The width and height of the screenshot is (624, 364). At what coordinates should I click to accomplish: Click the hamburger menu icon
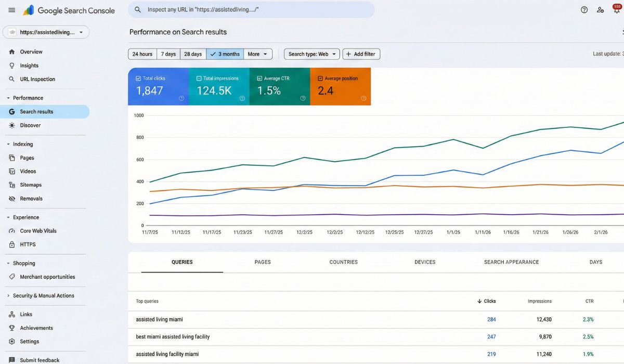click(11, 9)
